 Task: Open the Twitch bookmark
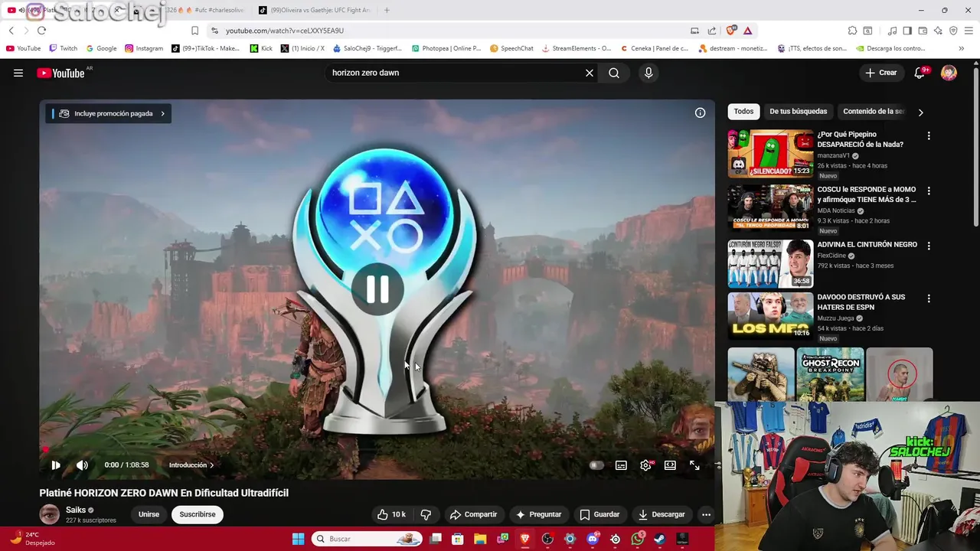tap(63, 48)
